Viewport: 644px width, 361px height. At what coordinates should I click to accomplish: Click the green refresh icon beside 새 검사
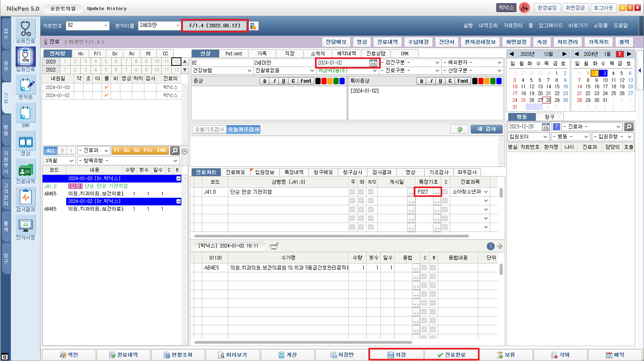[x=460, y=129]
